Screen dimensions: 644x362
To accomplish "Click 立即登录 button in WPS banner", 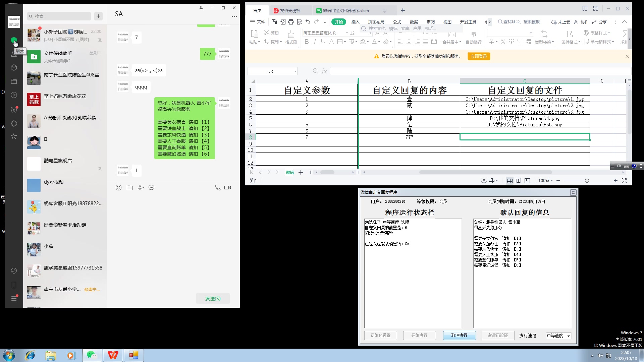I will coord(479,56).
